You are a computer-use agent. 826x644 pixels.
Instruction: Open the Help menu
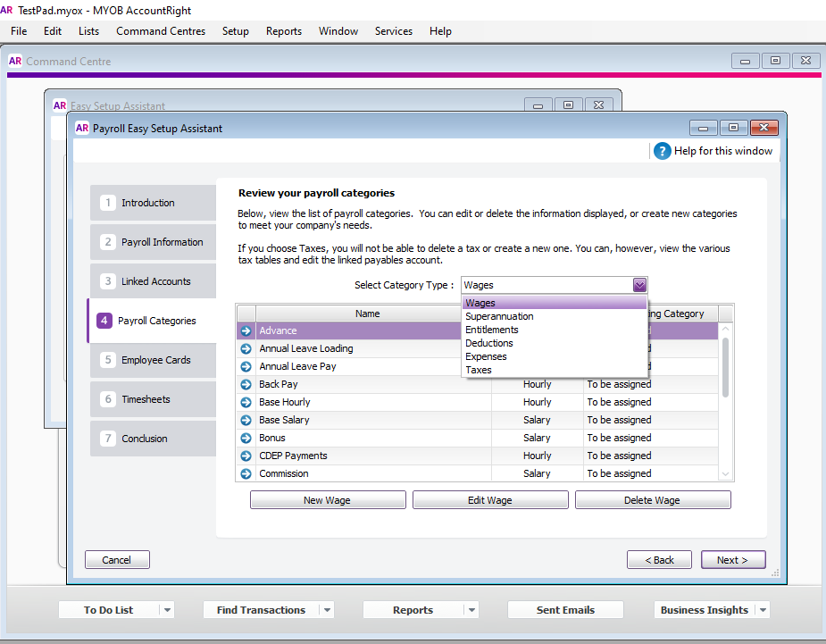coord(440,31)
